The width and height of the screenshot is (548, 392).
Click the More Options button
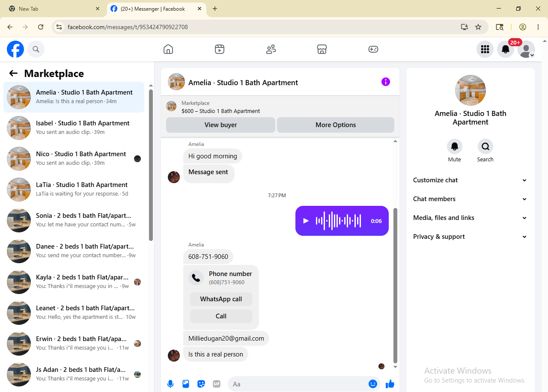pos(336,125)
